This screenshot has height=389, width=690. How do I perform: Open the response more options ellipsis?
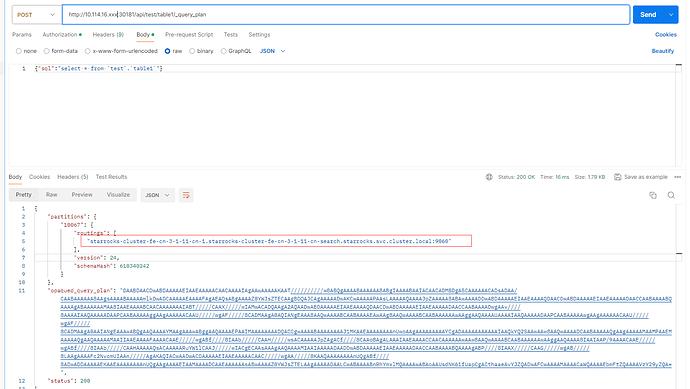point(678,177)
